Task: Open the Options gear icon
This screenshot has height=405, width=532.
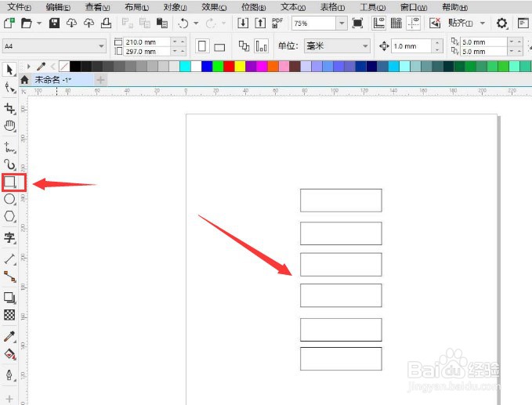Action: [x=501, y=23]
